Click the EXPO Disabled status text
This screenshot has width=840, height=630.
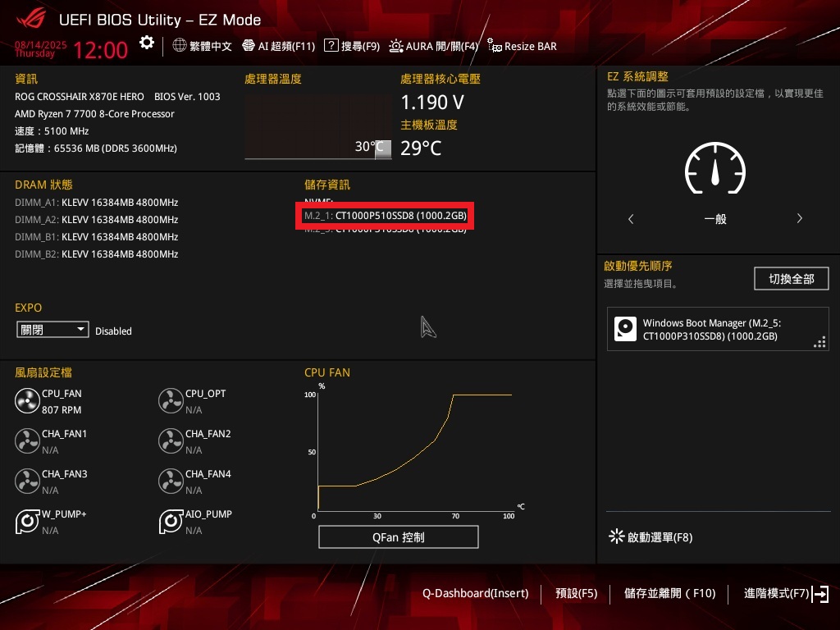tap(113, 331)
